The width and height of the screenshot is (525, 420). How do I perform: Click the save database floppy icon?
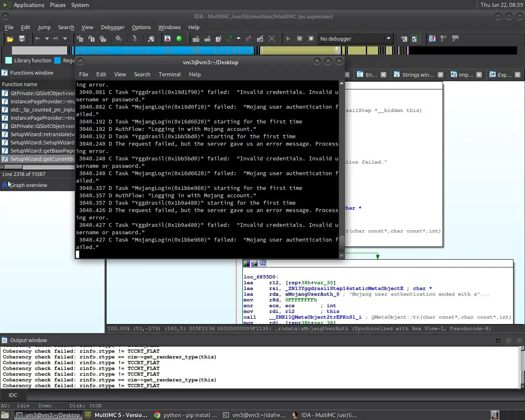(x=22, y=39)
